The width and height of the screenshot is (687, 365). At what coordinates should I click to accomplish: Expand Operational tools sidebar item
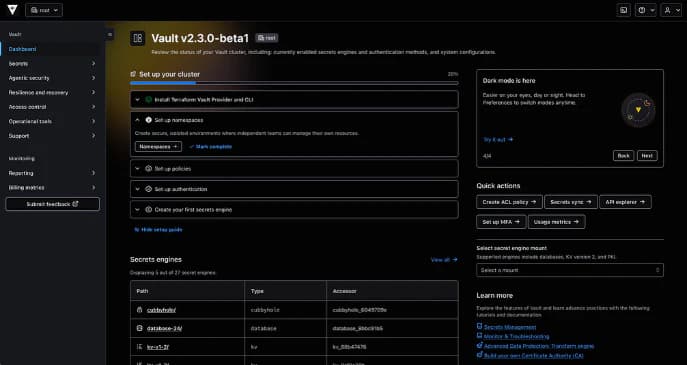[x=53, y=121]
